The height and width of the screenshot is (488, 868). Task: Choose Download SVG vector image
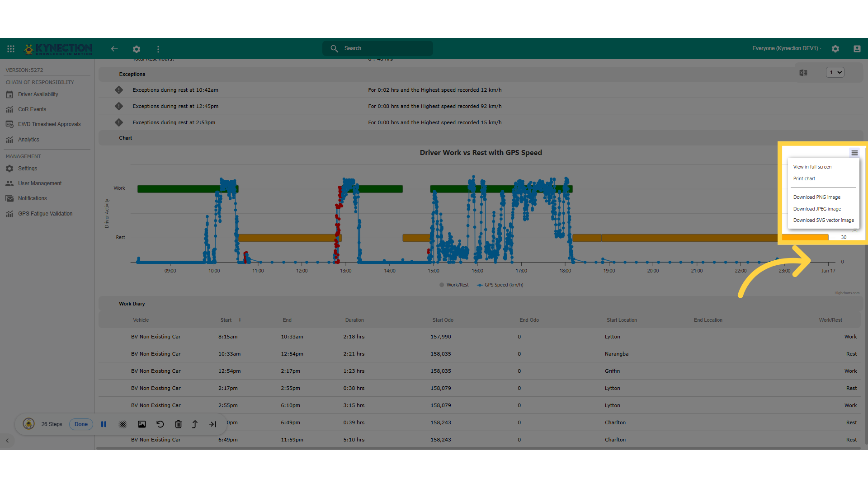[824, 221]
